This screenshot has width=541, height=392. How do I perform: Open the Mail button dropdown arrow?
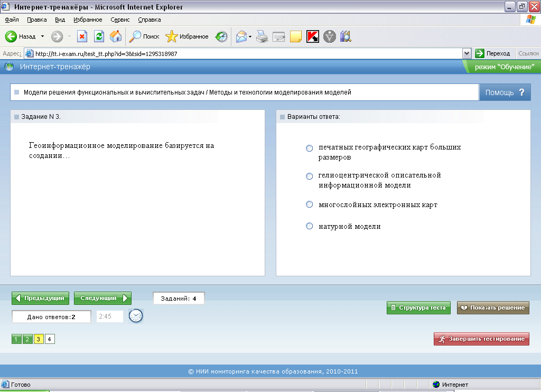[x=250, y=36]
